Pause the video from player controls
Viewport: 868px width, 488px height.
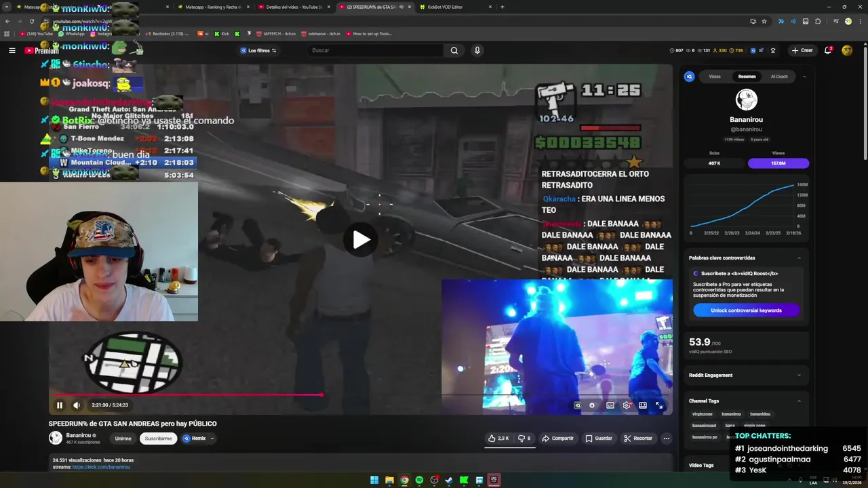60,405
